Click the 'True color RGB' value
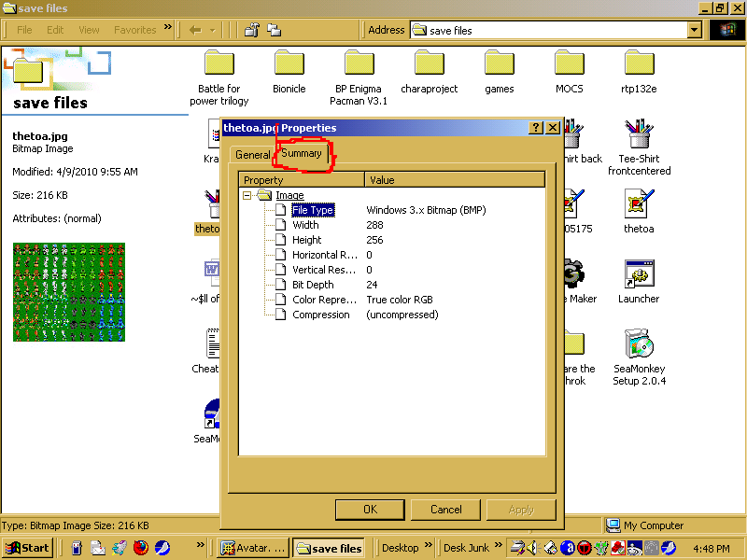 (400, 300)
